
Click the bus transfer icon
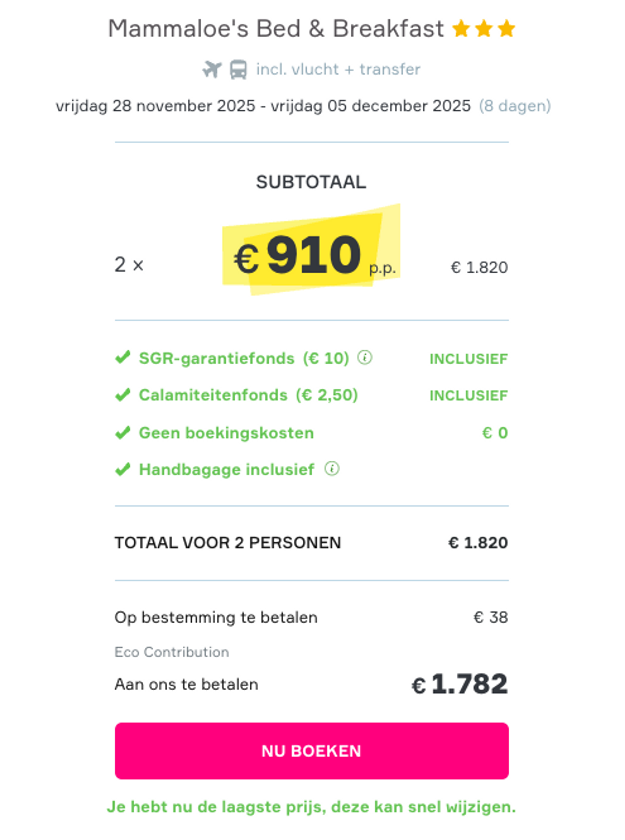tap(238, 69)
